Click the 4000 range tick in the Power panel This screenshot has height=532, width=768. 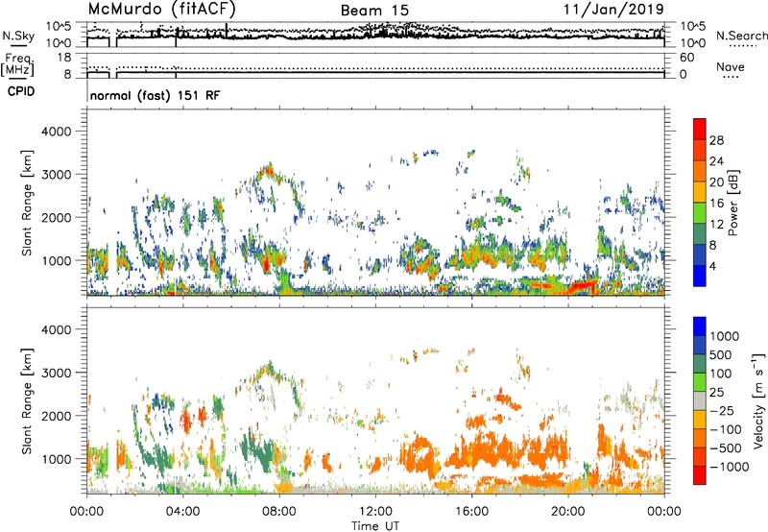[x=57, y=132]
